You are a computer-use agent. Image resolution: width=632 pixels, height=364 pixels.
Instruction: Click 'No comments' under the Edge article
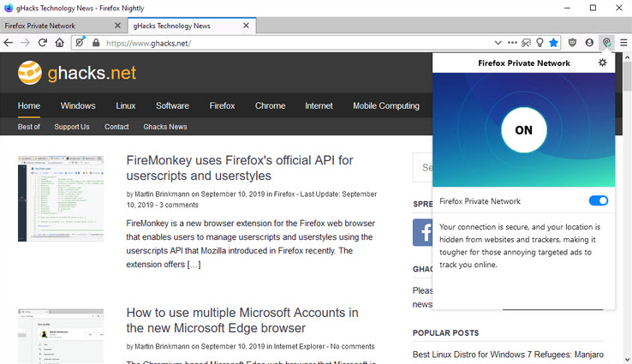pos(352,346)
